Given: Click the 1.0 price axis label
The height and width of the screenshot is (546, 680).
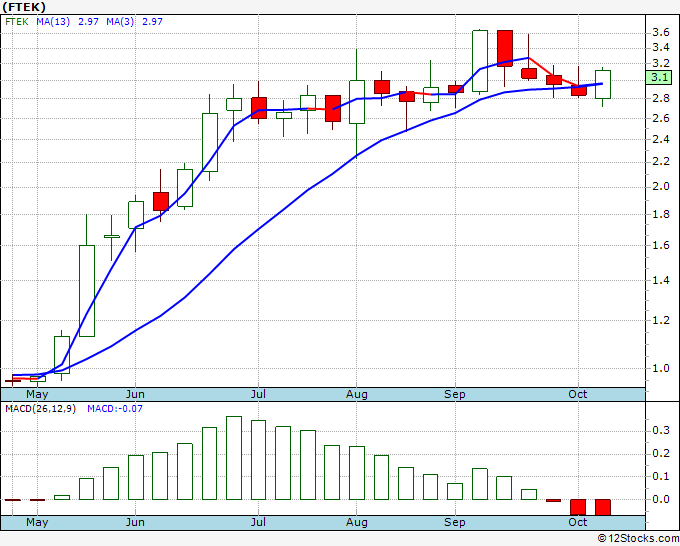Looking at the screenshot, I should (x=660, y=368).
